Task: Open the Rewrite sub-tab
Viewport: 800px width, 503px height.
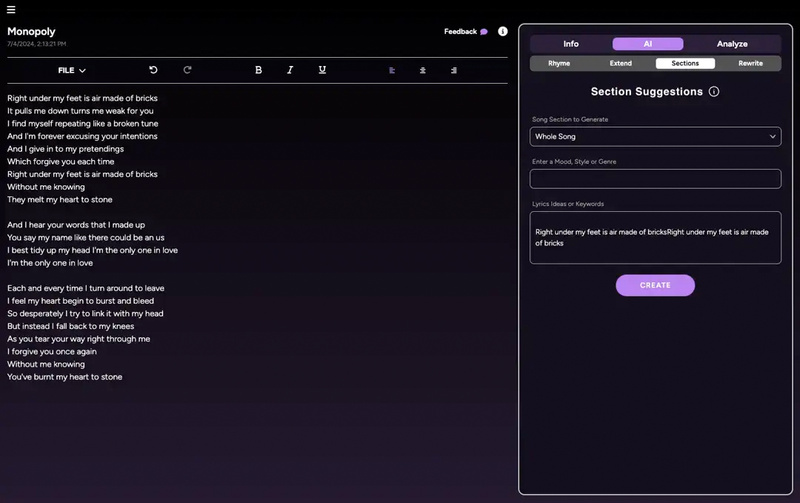Action: (x=750, y=63)
